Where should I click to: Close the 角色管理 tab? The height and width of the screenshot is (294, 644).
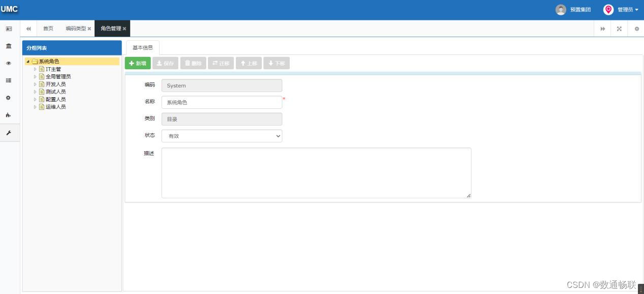click(x=125, y=29)
